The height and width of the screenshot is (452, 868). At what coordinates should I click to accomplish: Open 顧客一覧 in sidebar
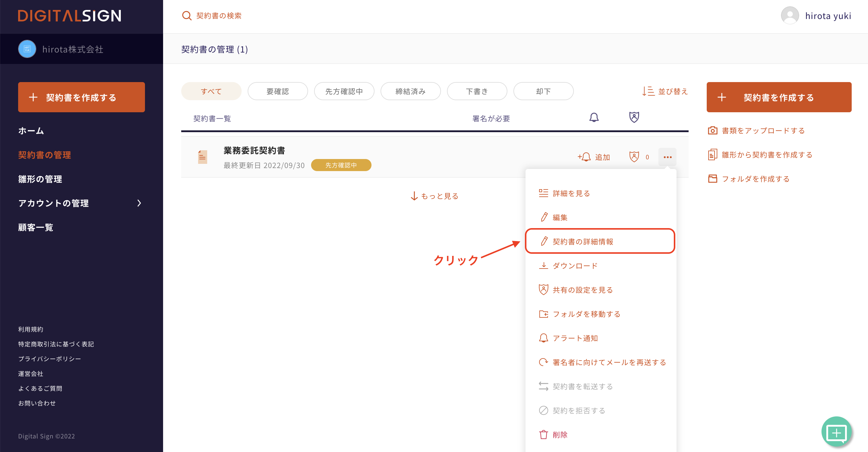36,227
